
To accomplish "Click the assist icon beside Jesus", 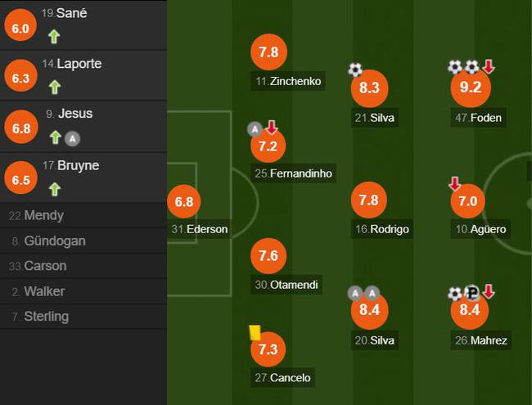I will point(72,137).
